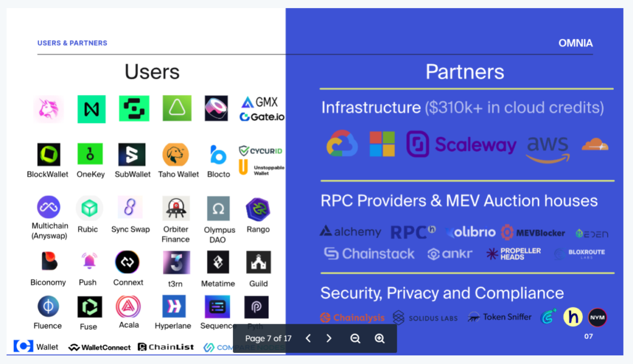Go to next page arrow

pyautogui.click(x=329, y=338)
